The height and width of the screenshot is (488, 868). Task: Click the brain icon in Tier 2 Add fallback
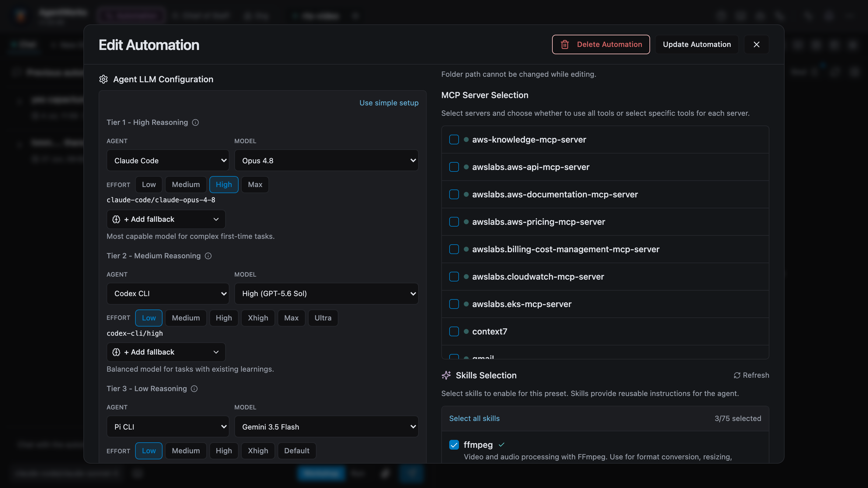click(116, 352)
